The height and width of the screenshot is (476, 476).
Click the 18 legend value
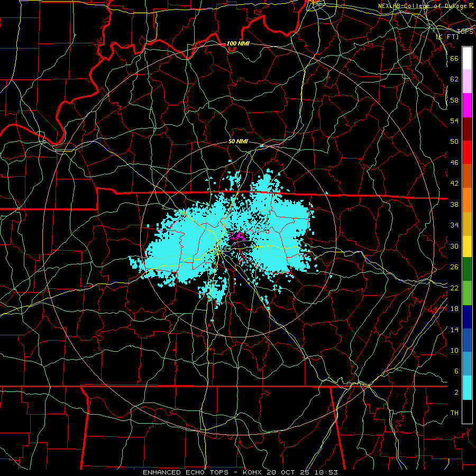coord(454,308)
